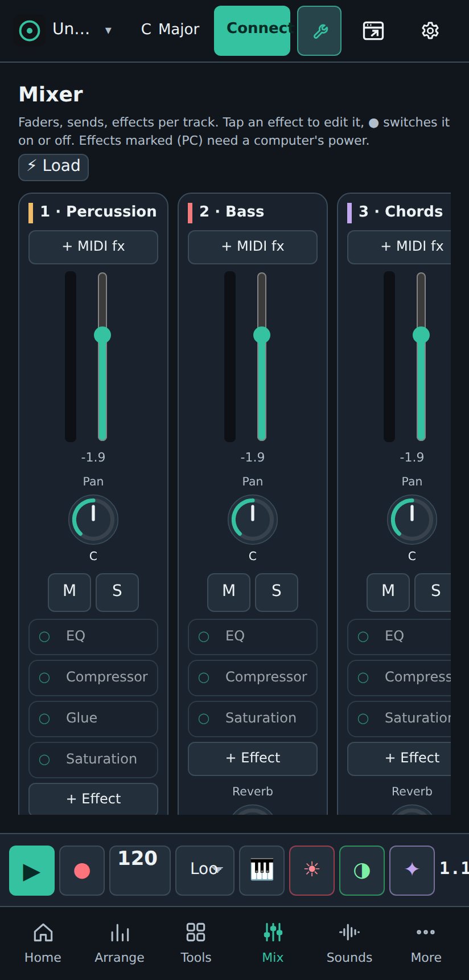Click the green project status circle icon
This screenshot has width=469, height=980.
(30, 31)
